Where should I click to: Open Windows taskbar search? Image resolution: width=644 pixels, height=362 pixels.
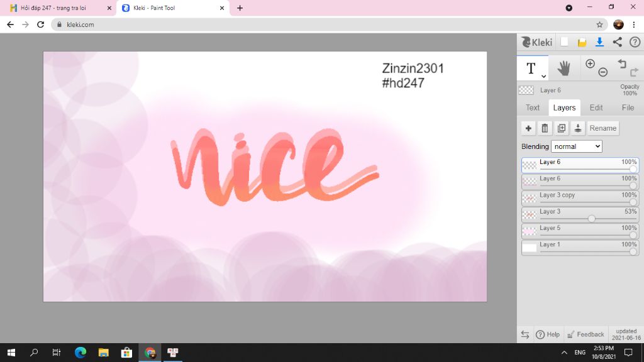34,353
